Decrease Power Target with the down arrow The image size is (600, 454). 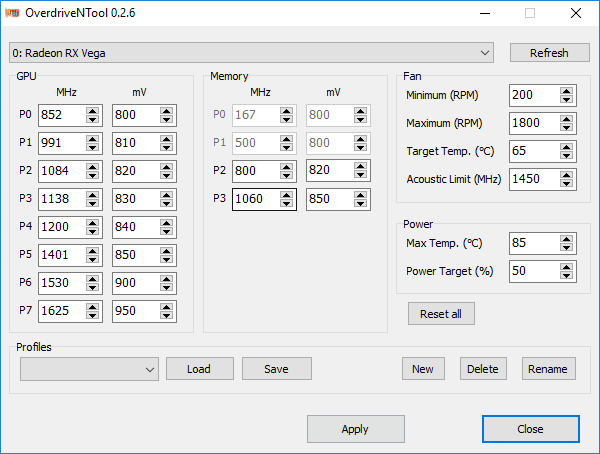tap(567, 275)
